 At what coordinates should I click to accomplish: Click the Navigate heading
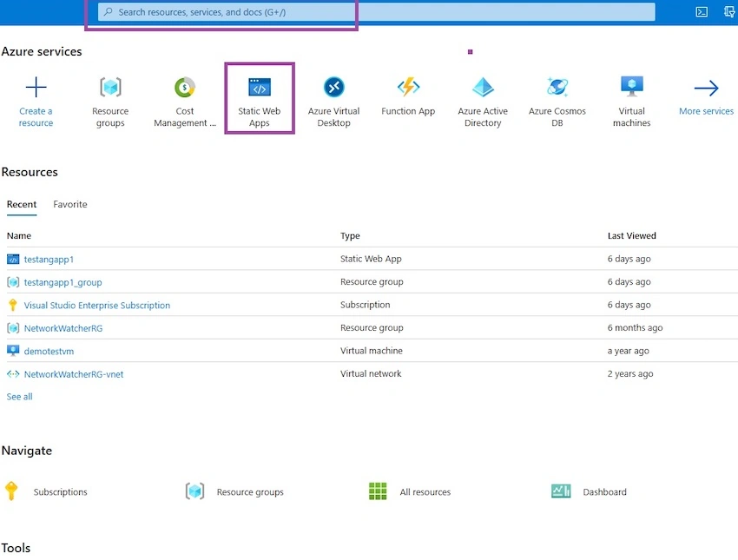27,451
